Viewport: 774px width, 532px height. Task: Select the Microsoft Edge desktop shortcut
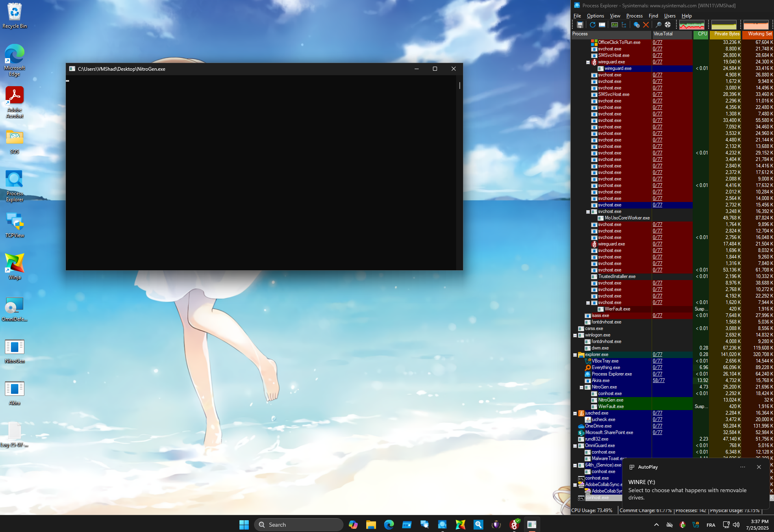(15, 60)
